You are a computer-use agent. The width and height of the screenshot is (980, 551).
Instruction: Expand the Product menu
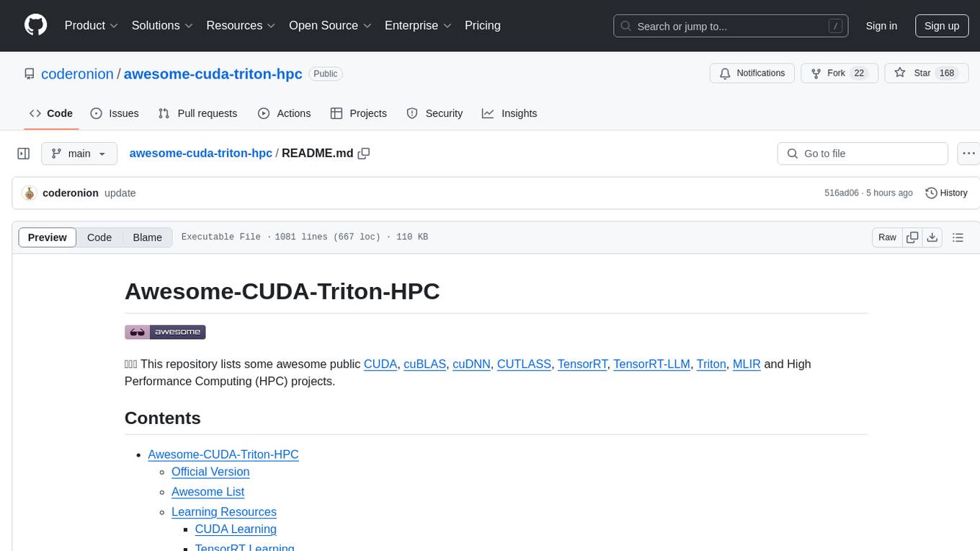point(92,25)
